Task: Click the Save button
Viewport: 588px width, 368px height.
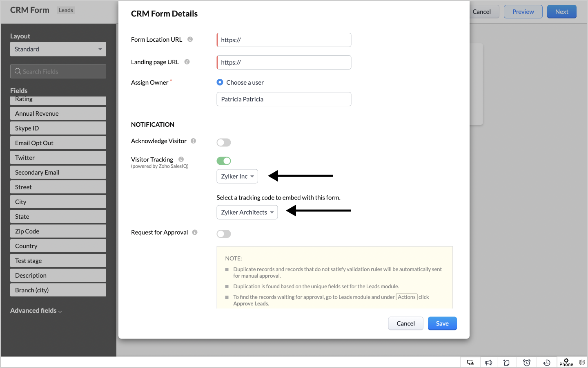Action: [442, 323]
